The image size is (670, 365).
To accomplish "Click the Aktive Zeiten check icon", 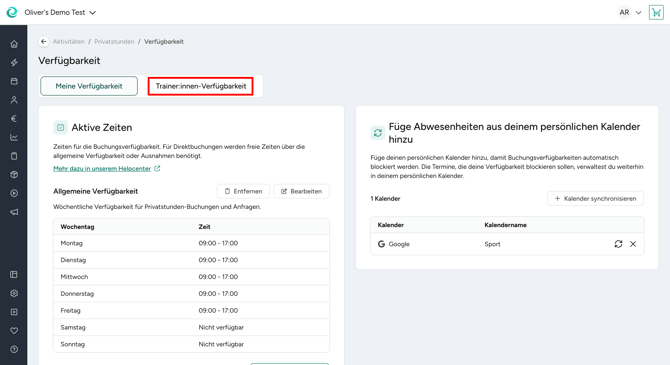I will tap(60, 127).
